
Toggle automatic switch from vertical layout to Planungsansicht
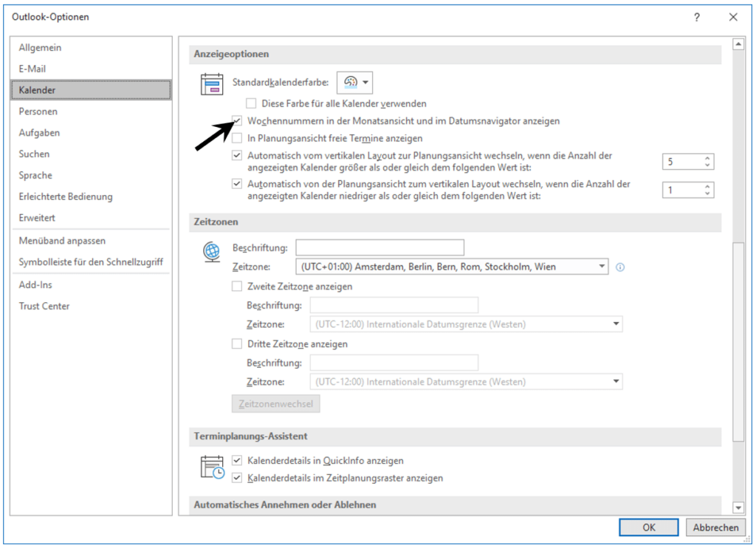[237, 156]
